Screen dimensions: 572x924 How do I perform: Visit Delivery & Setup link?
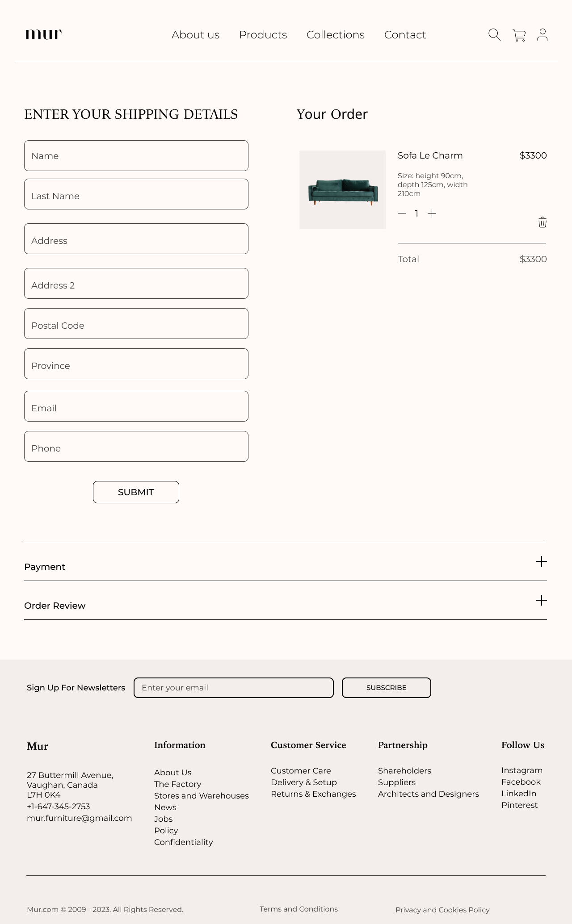click(303, 782)
